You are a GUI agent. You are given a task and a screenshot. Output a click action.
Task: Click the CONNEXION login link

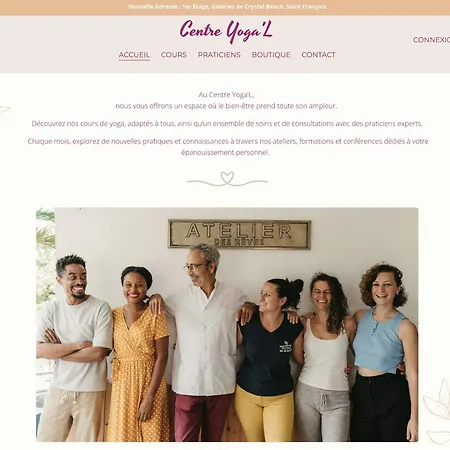pos(431,40)
